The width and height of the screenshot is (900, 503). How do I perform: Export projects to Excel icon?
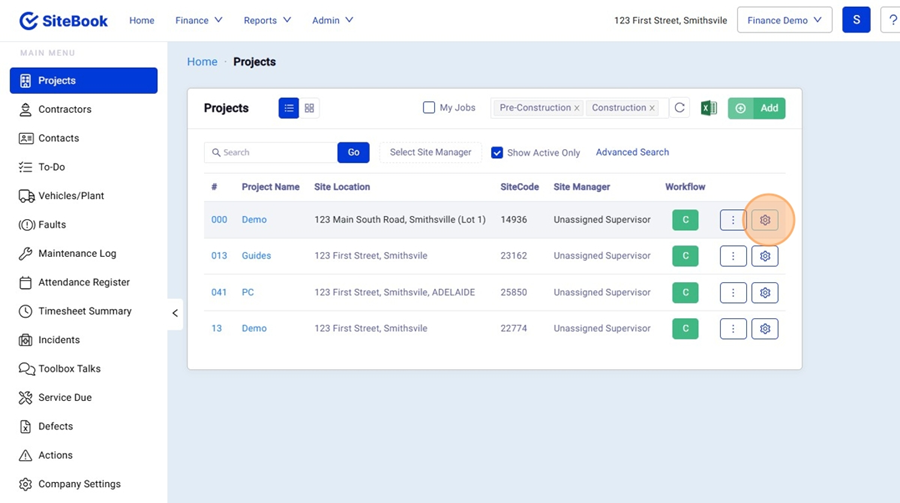click(708, 108)
